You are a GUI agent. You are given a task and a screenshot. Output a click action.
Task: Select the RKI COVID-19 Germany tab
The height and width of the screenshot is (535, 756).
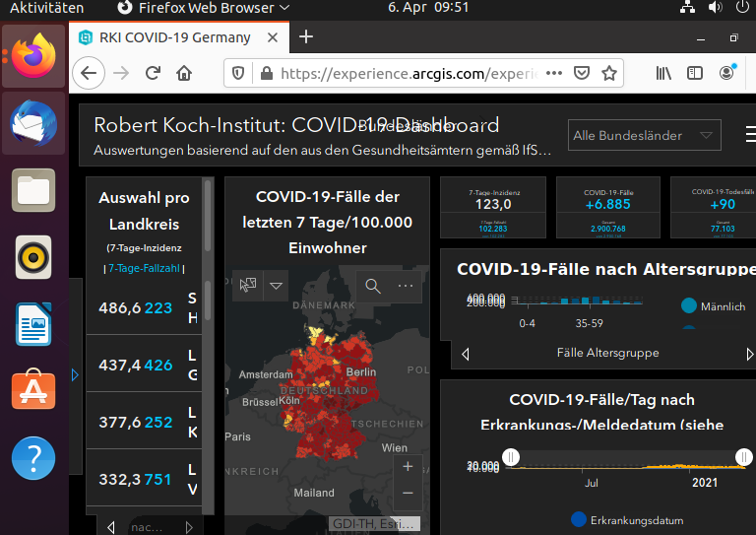179,37
